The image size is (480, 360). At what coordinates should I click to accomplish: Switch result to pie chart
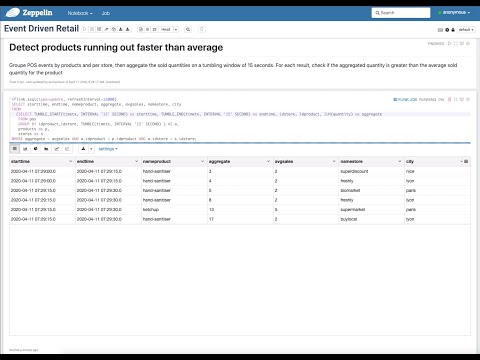pos(36,149)
